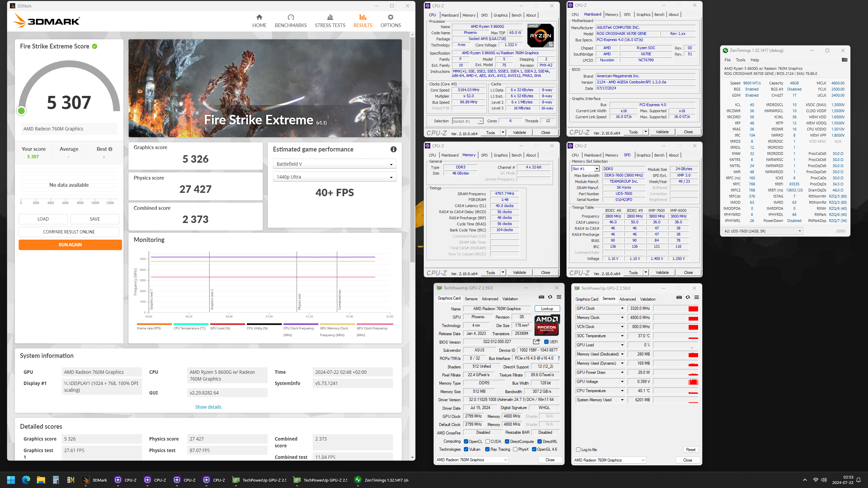The height and width of the screenshot is (488, 868).
Task: Click the Memory Clock sensor graph bar
Action: [675, 318]
